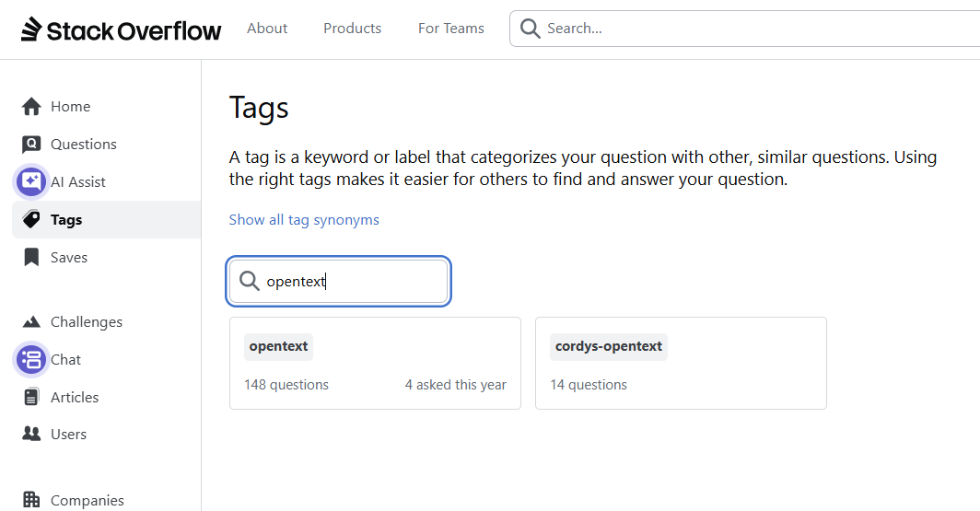Open the opentext tag

[x=278, y=346]
